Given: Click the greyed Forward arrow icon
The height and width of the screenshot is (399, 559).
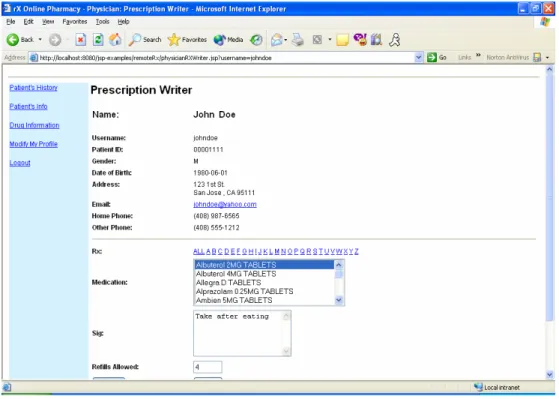Looking at the screenshot, I should pos(55,40).
